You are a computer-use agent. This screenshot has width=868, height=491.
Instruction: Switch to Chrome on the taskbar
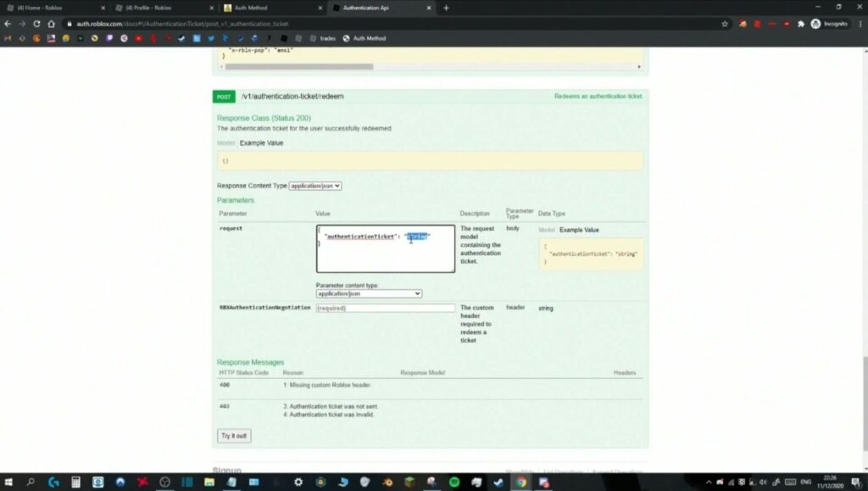pos(521,483)
